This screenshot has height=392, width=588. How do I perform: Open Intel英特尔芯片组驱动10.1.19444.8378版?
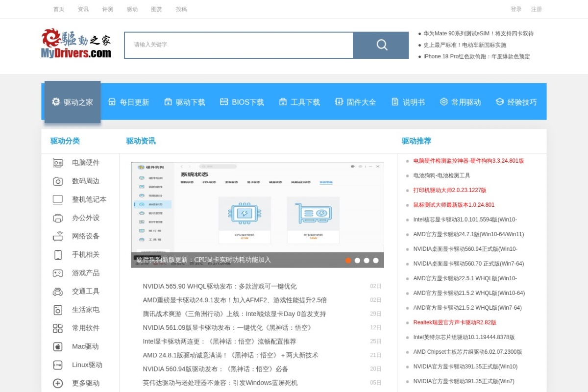pos(464,337)
